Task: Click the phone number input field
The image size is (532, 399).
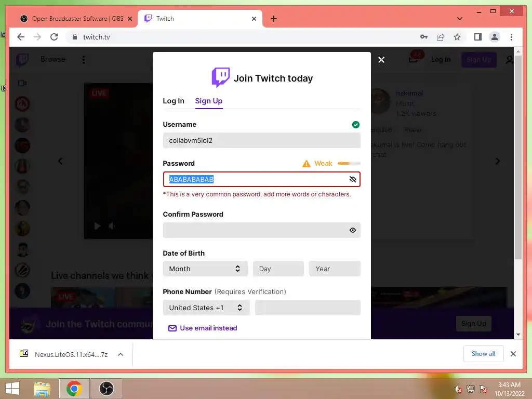Action: 308,308
